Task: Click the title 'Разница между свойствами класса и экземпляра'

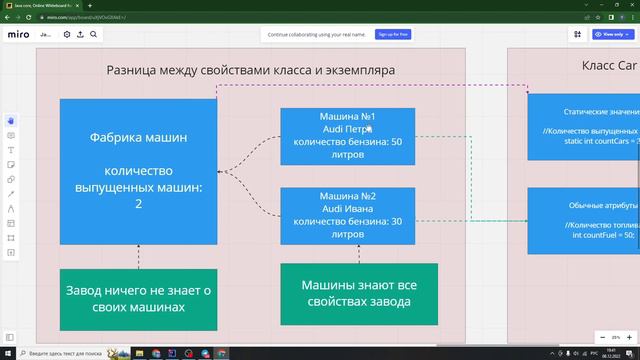Action: [x=251, y=70]
